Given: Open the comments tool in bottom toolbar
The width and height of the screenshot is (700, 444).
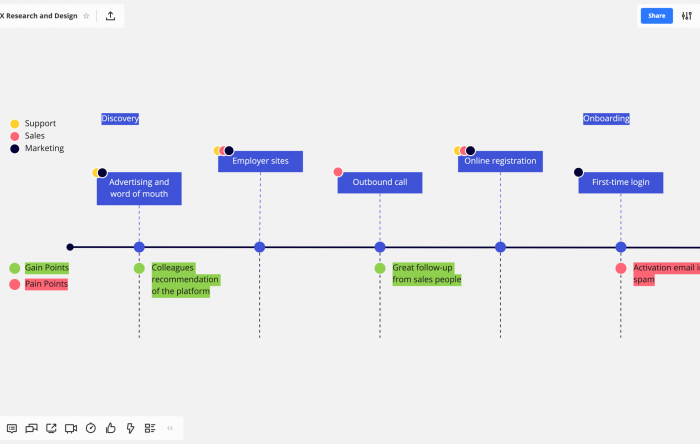Looking at the screenshot, I should (12, 428).
